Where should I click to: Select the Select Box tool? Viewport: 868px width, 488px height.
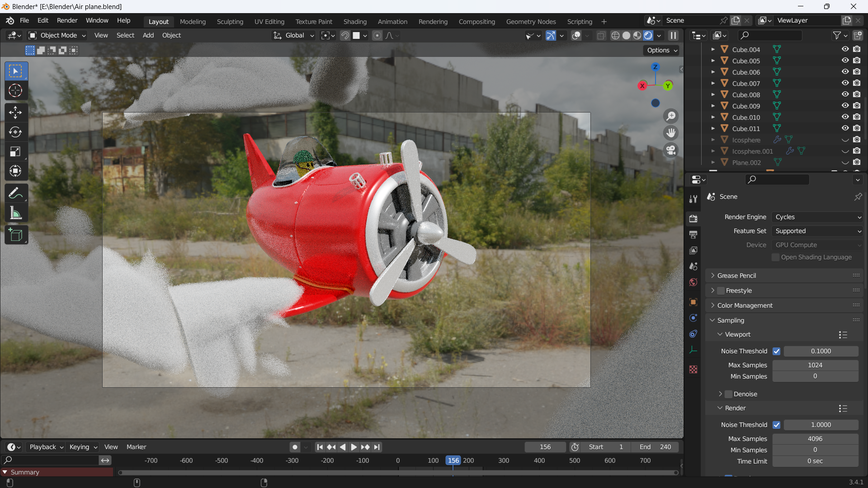(x=16, y=71)
